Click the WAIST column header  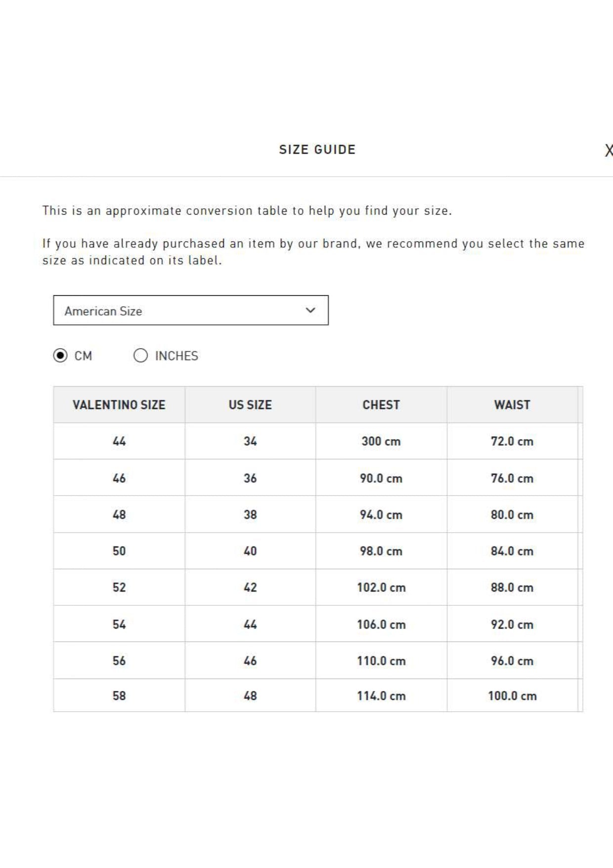512,405
